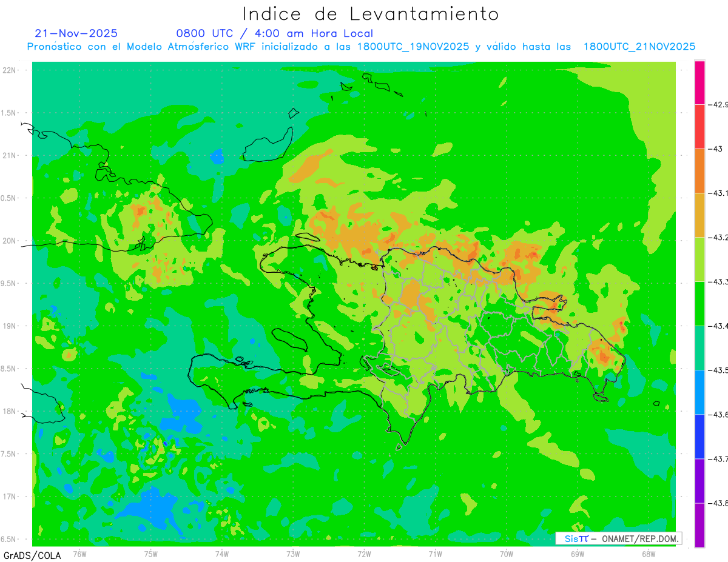Click the colorbar label '-43.8'
Screen dimensions: 728x562
click(719, 503)
